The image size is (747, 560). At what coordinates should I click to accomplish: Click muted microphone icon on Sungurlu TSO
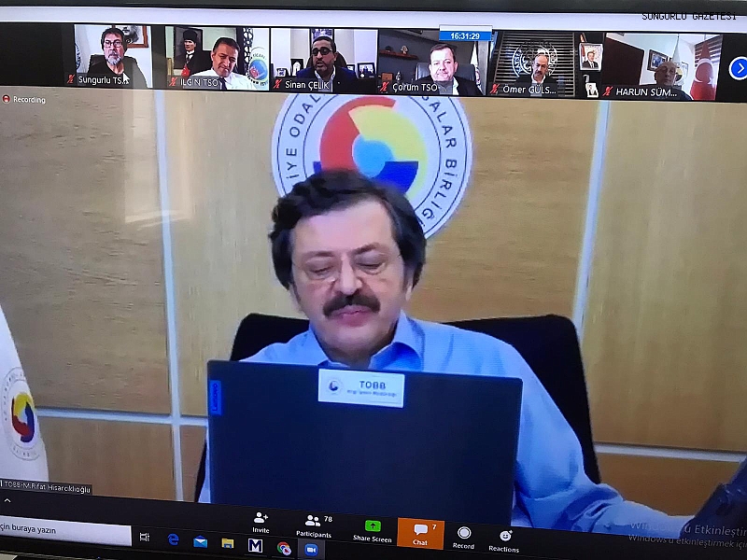71,79
